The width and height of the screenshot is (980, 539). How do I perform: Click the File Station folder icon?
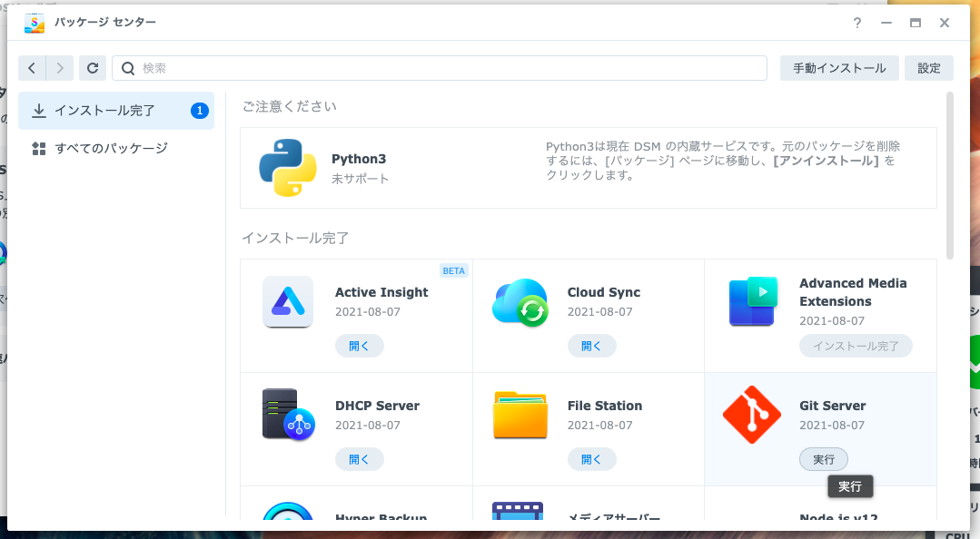(520, 415)
